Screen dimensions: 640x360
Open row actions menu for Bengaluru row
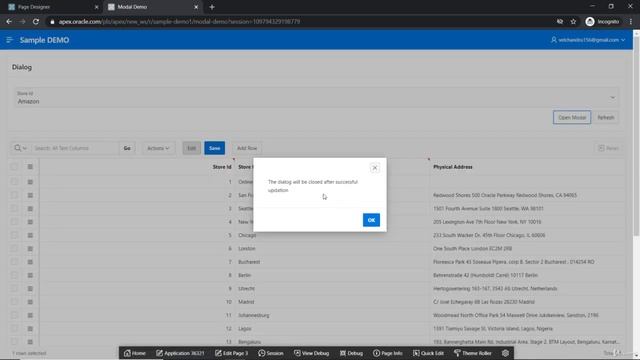pyautogui.click(x=30, y=342)
